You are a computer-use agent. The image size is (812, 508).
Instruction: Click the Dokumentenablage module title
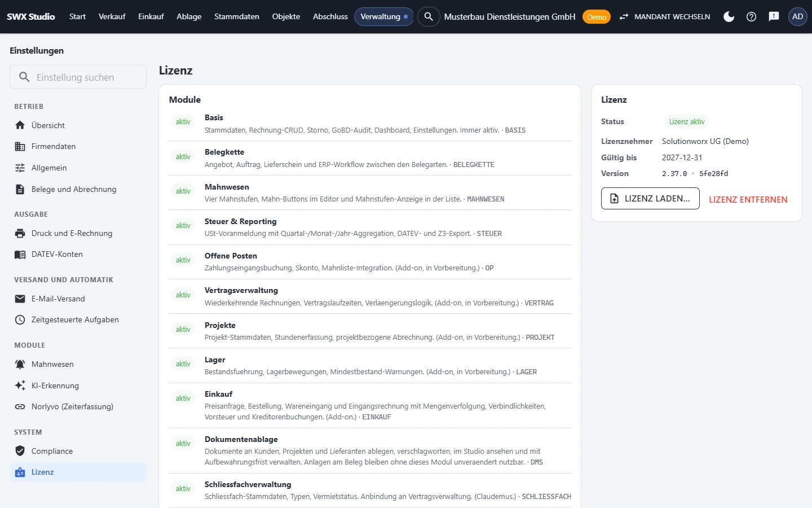[241, 439]
